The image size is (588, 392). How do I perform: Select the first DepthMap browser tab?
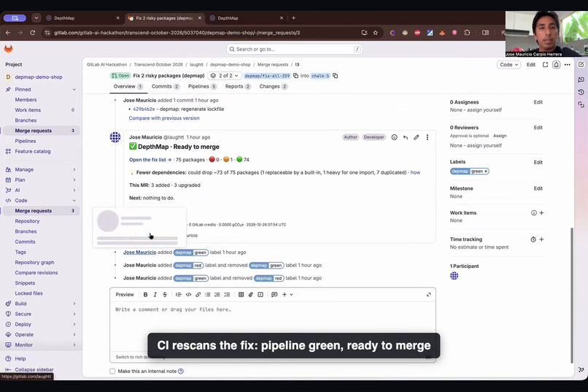(82, 18)
